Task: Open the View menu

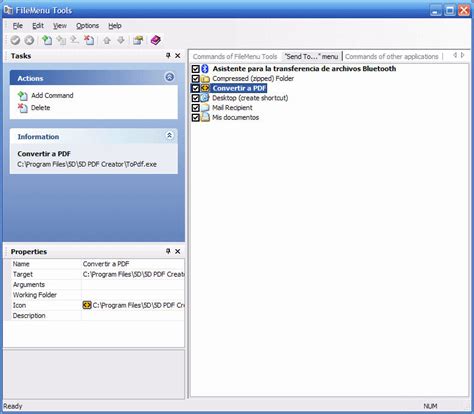Action: tap(60, 26)
